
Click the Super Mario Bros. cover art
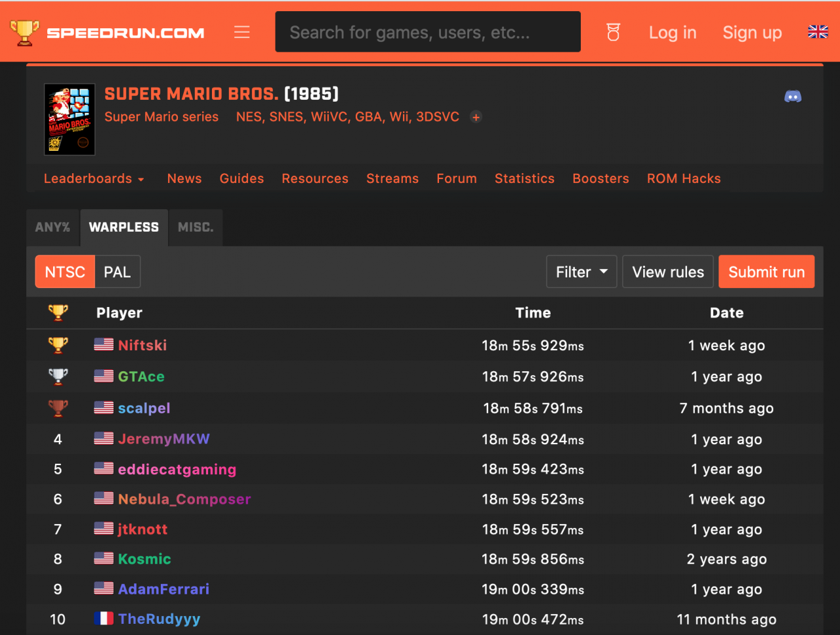70,119
